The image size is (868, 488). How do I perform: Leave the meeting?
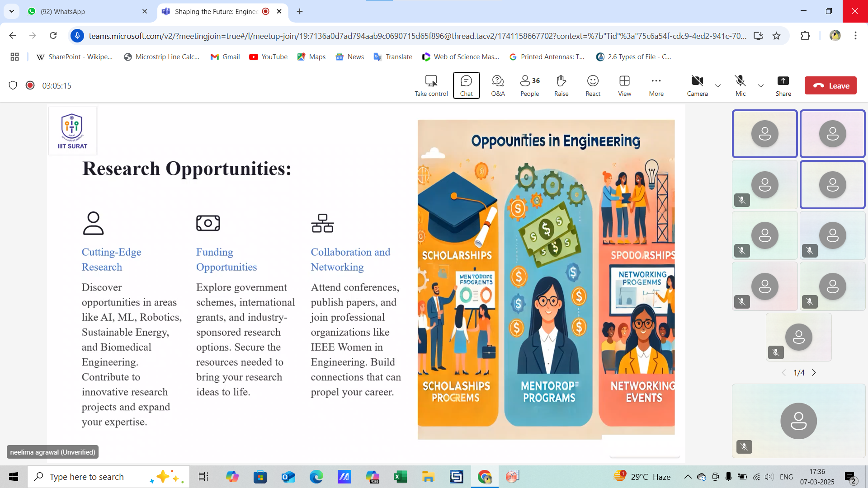(830, 85)
